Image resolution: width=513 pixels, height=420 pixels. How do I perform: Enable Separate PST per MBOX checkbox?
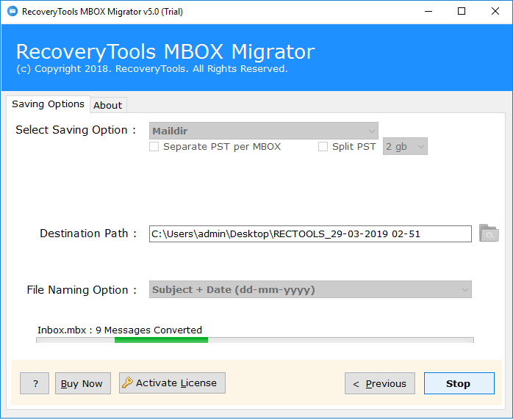[154, 146]
